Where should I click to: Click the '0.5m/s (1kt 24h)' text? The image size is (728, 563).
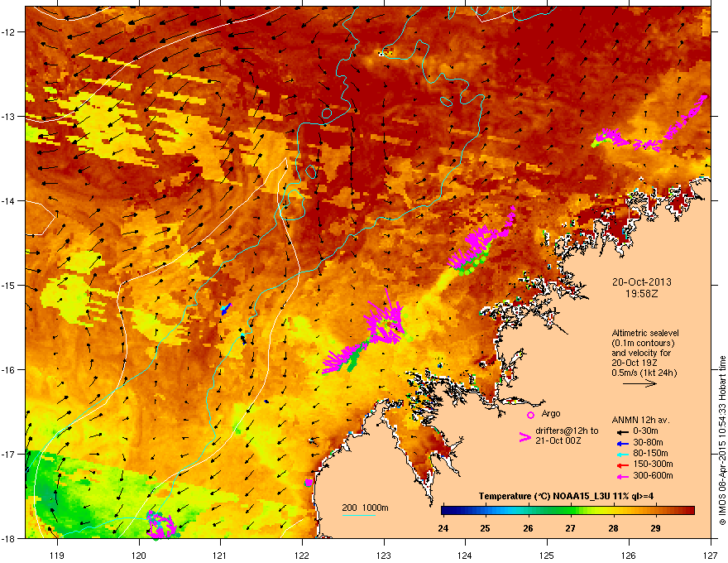[644, 373]
